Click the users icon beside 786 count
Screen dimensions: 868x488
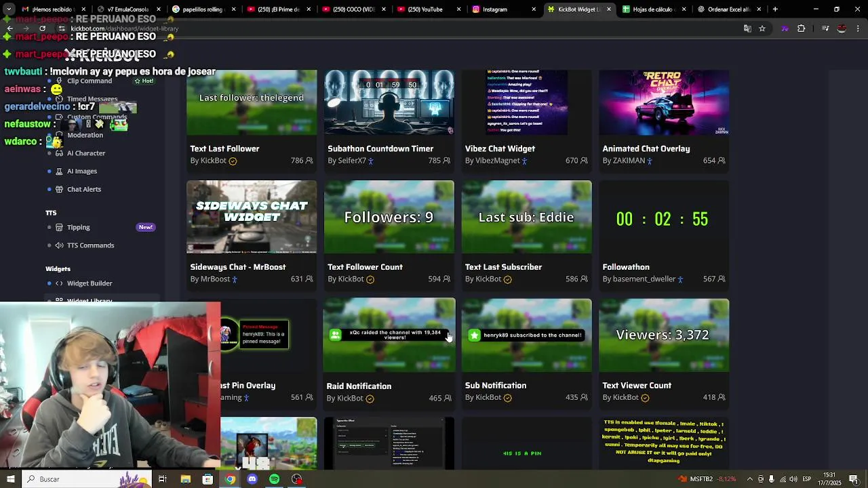point(309,161)
